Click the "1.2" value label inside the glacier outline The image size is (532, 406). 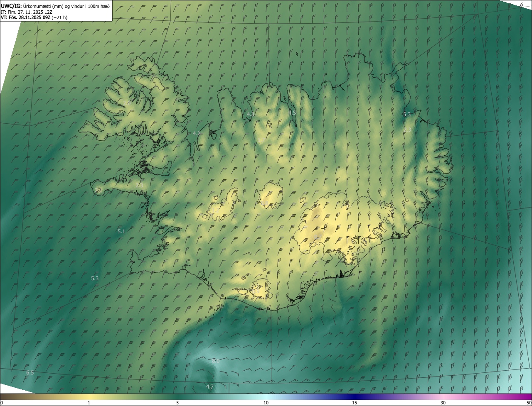tap(216, 210)
